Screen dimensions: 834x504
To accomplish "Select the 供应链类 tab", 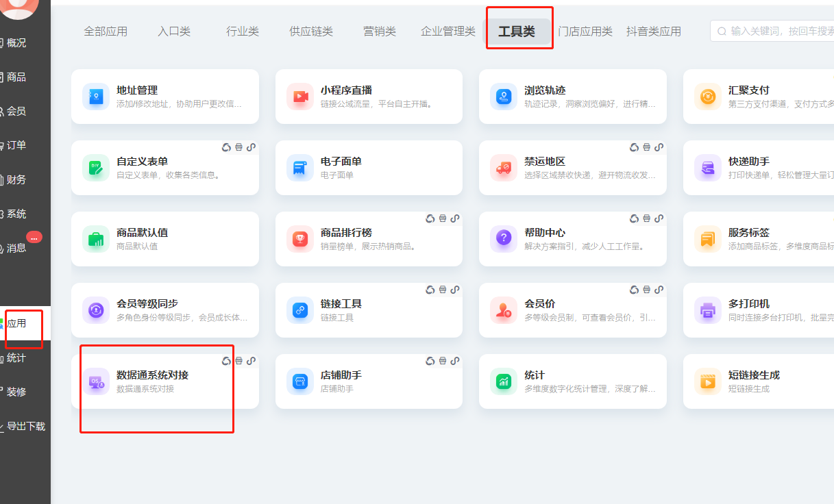I will (x=310, y=32).
